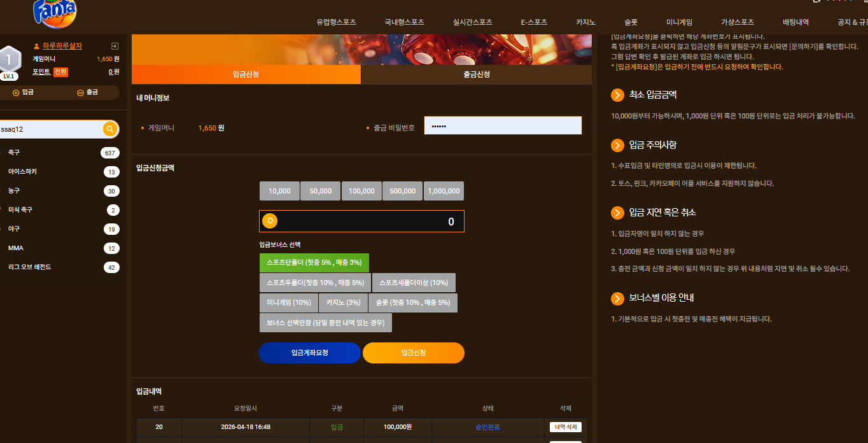Click the blue 입금계좌요청 button
868x443 pixels.
(310, 353)
